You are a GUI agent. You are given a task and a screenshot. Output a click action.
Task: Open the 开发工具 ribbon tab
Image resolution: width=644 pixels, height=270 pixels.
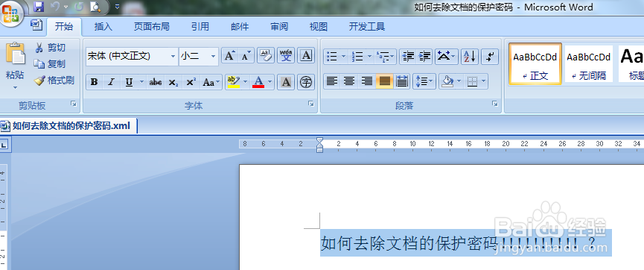point(367,27)
